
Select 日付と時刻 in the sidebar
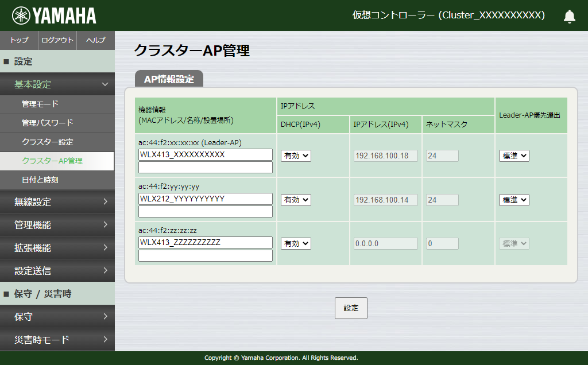click(x=57, y=180)
